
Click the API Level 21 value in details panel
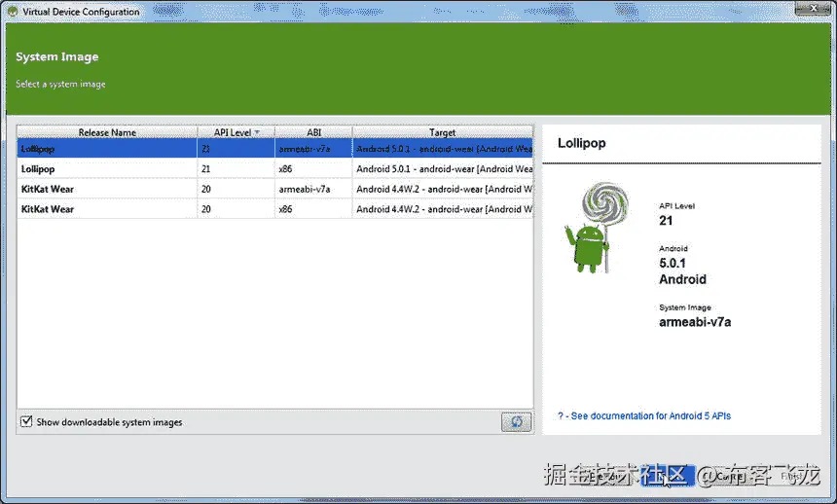tap(666, 221)
